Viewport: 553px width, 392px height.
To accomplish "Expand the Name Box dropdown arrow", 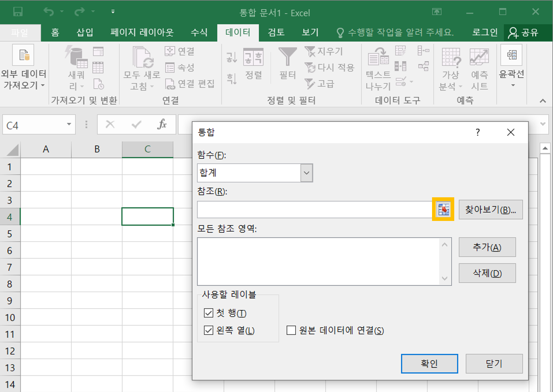I will tap(69, 125).
